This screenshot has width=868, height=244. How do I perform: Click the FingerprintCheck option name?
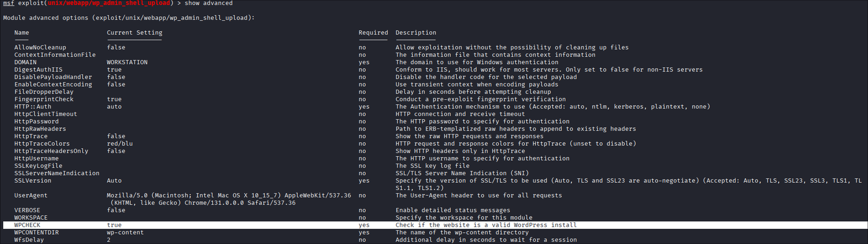(44, 99)
